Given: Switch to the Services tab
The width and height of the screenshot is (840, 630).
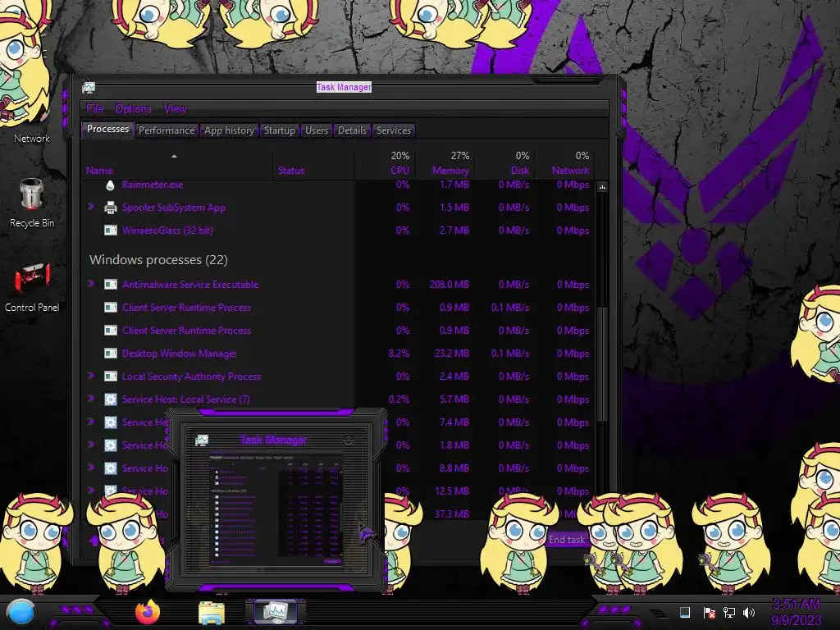Looking at the screenshot, I should [x=393, y=130].
